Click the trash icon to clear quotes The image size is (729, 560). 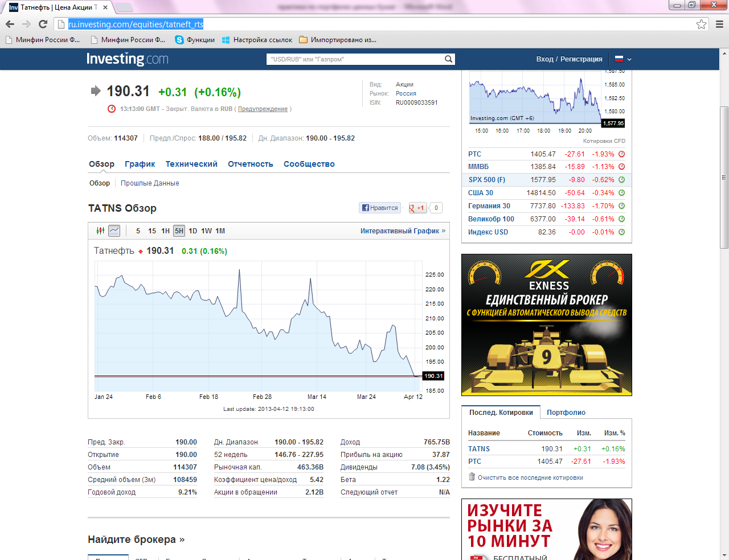[472, 477]
